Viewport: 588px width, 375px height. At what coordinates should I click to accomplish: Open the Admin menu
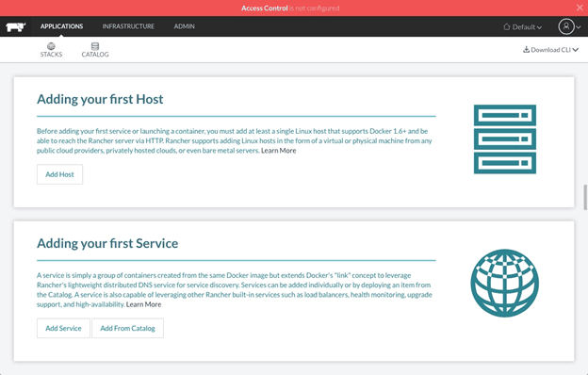point(184,26)
